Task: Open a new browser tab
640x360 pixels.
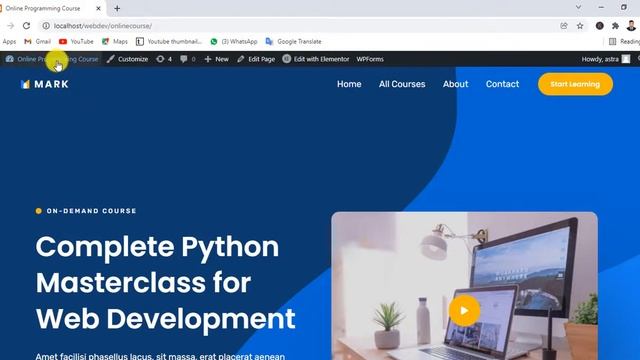Action: (x=117, y=8)
